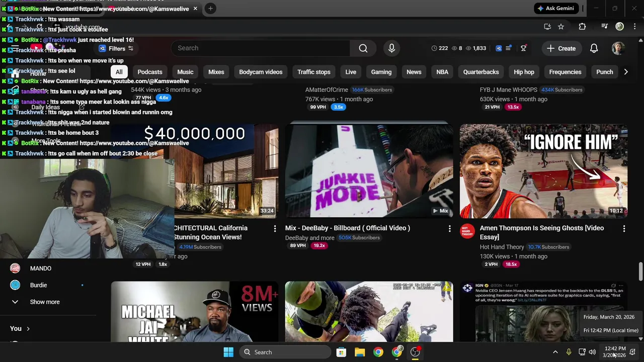Select the Frequencies category chip

pyautogui.click(x=565, y=72)
